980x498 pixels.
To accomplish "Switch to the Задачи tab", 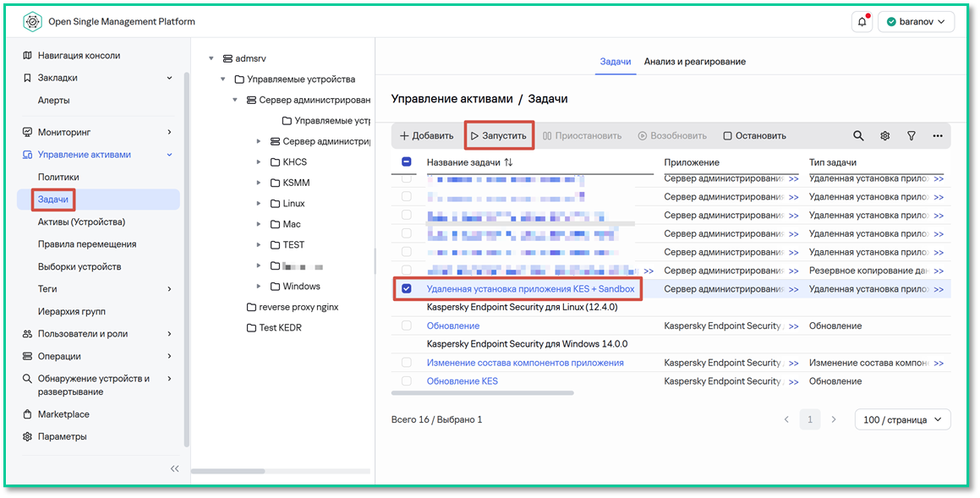I will pyautogui.click(x=615, y=62).
